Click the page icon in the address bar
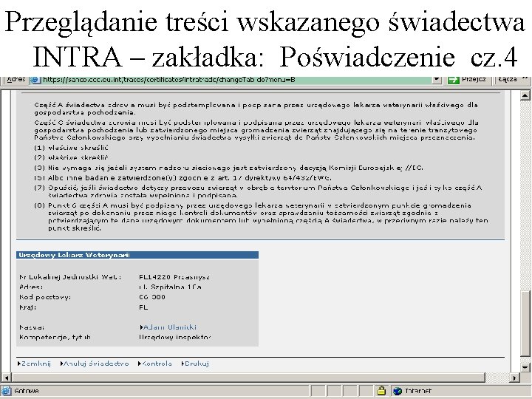This screenshot has height=399, width=532. 35,80
